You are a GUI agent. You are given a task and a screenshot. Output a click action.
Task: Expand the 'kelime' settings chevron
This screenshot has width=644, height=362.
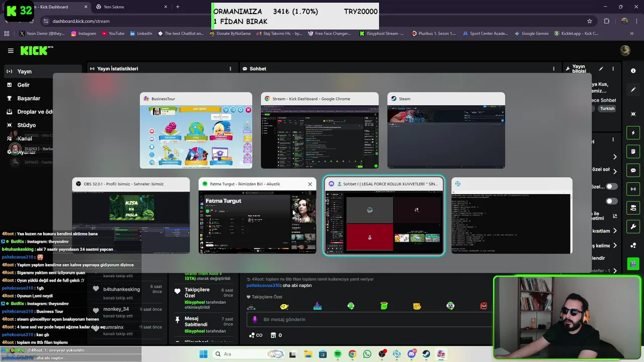[x=615, y=246]
